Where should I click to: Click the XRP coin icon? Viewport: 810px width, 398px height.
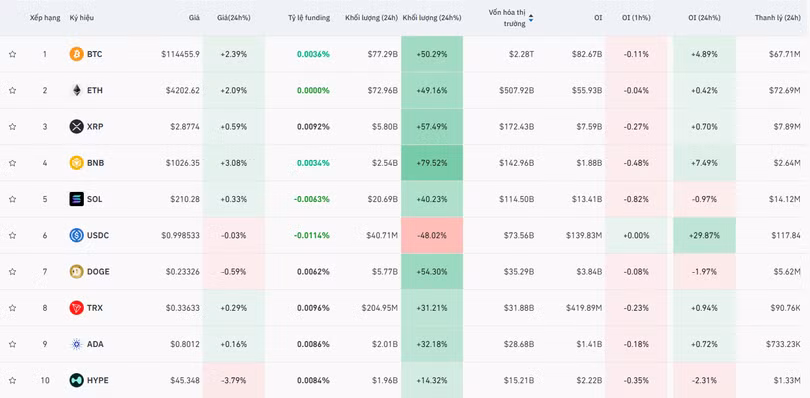pos(76,127)
